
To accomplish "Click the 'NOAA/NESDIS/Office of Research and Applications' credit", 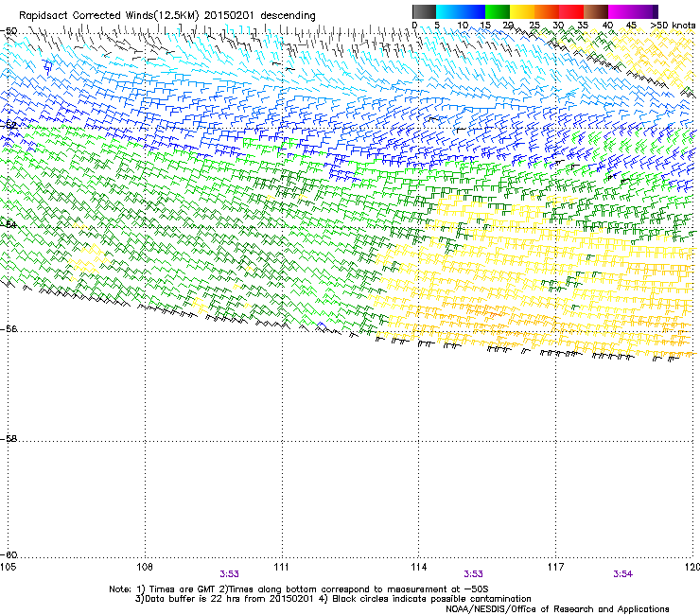I will pyautogui.click(x=557, y=609).
